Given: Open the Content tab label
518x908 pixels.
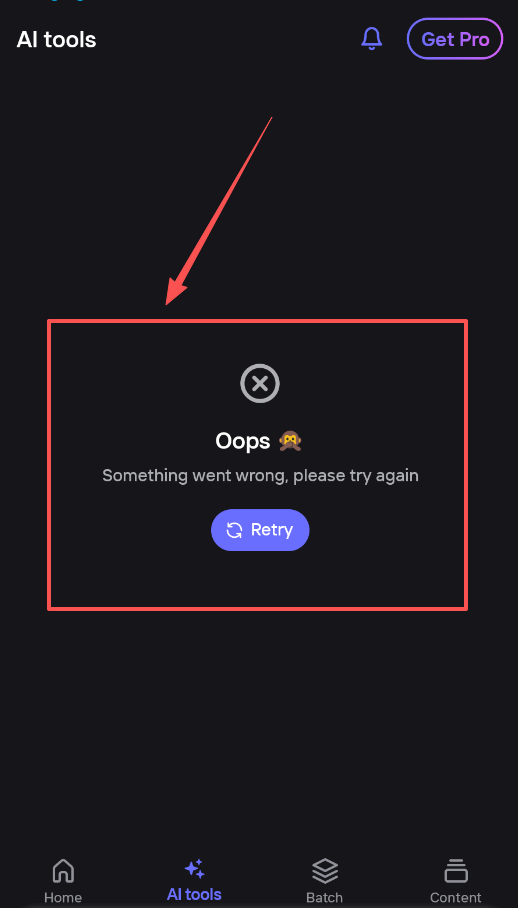Looking at the screenshot, I should pos(455,898).
